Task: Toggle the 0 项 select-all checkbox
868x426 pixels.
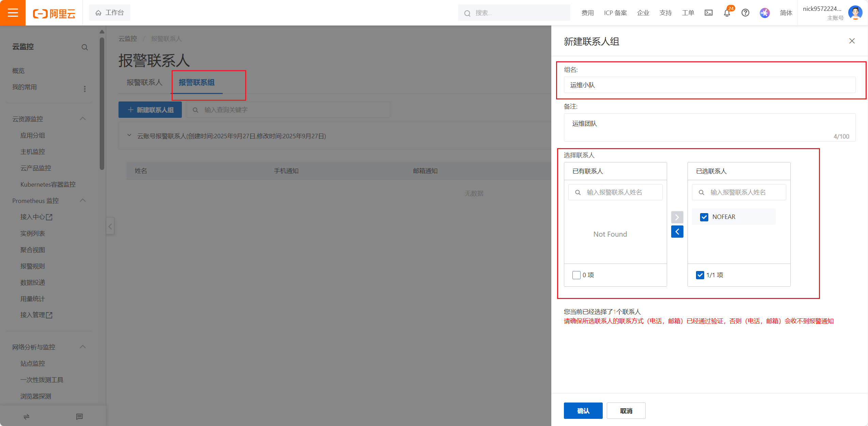Action: tap(576, 275)
